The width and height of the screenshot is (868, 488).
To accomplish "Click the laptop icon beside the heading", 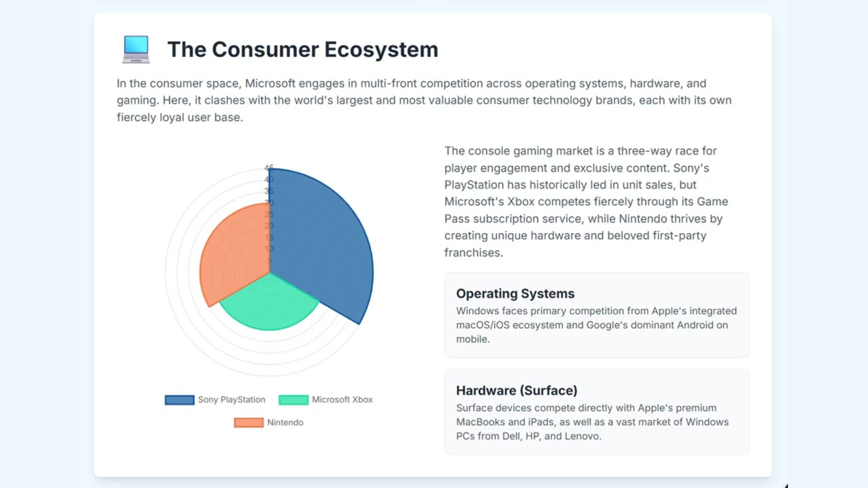I will 136,49.
